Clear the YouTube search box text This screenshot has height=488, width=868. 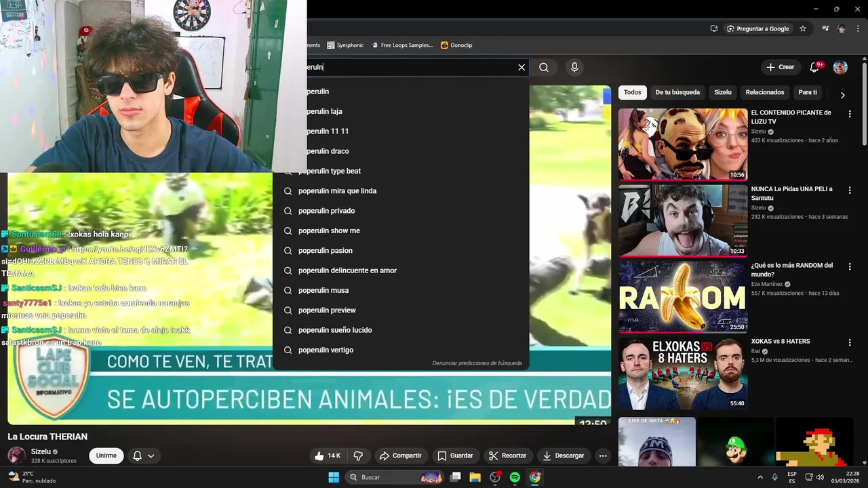coord(521,67)
